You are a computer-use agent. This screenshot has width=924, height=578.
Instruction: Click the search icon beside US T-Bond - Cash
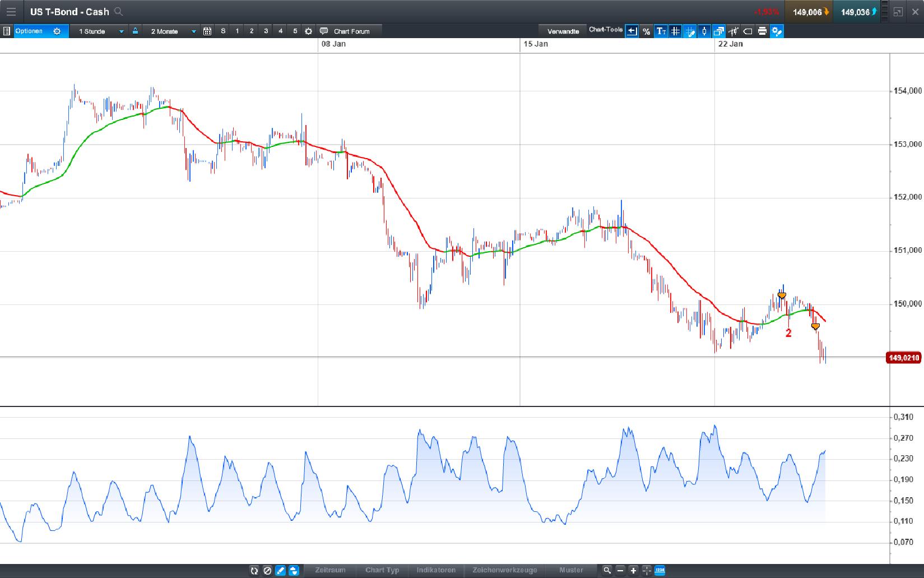(x=118, y=12)
